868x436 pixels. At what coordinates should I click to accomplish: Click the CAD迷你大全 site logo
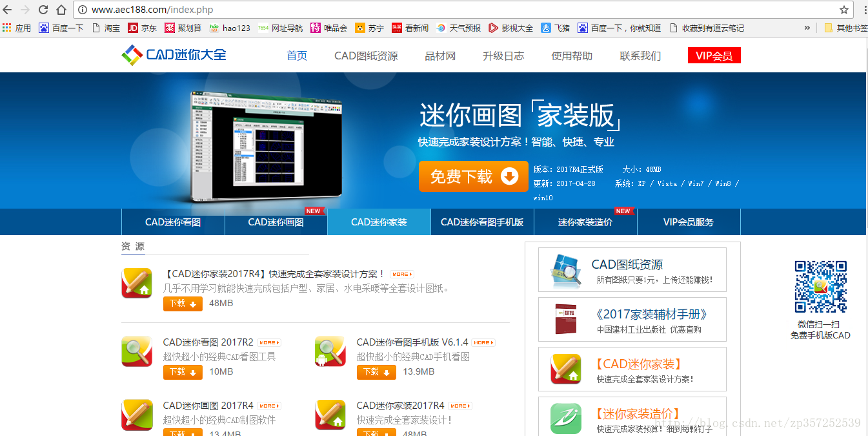point(174,55)
